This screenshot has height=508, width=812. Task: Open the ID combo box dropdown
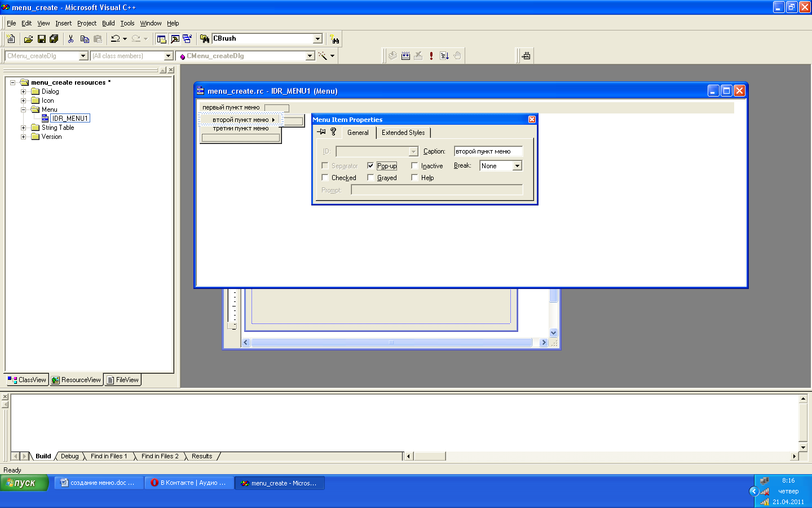click(413, 151)
